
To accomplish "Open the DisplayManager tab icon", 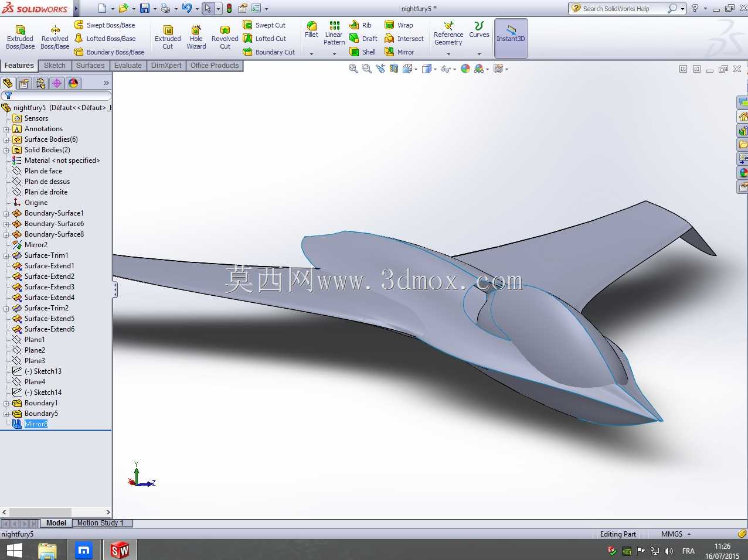I will pyautogui.click(x=73, y=83).
